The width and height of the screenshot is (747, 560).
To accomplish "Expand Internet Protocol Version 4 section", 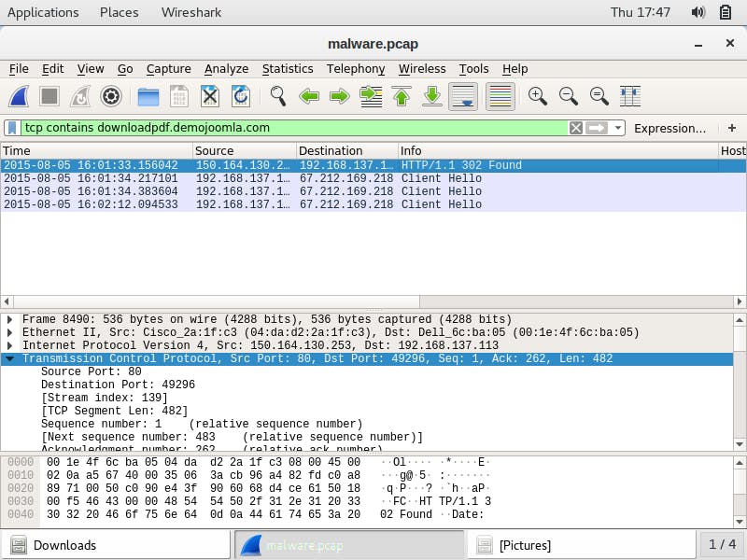I will click(10, 345).
